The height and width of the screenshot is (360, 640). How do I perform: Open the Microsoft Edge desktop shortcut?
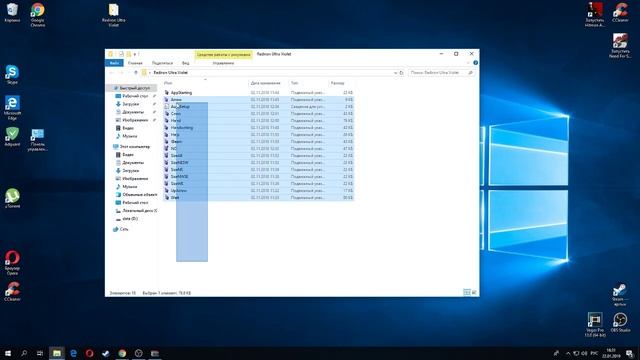[x=12, y=108]
